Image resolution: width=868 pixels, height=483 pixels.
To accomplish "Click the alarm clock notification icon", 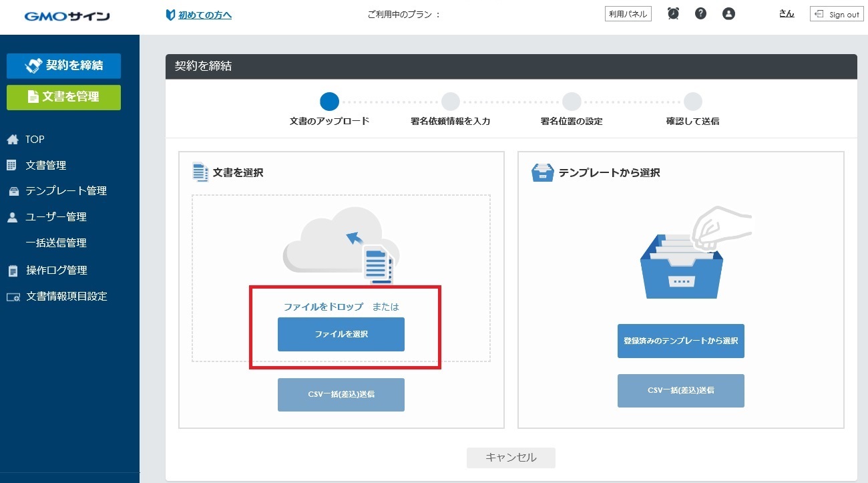I will (x=673, y=13).
